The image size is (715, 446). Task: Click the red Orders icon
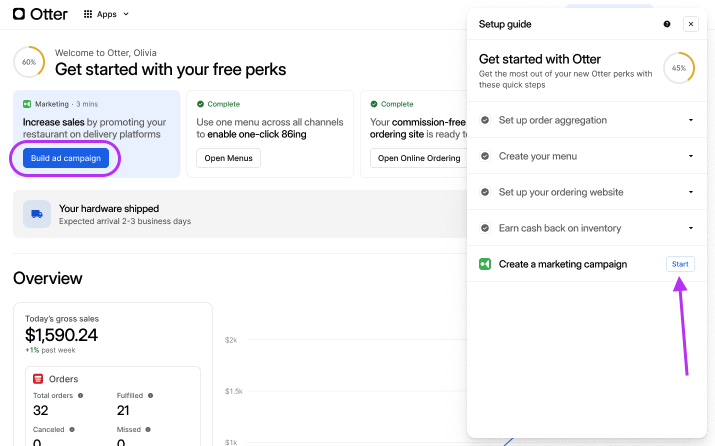point(38,379)
